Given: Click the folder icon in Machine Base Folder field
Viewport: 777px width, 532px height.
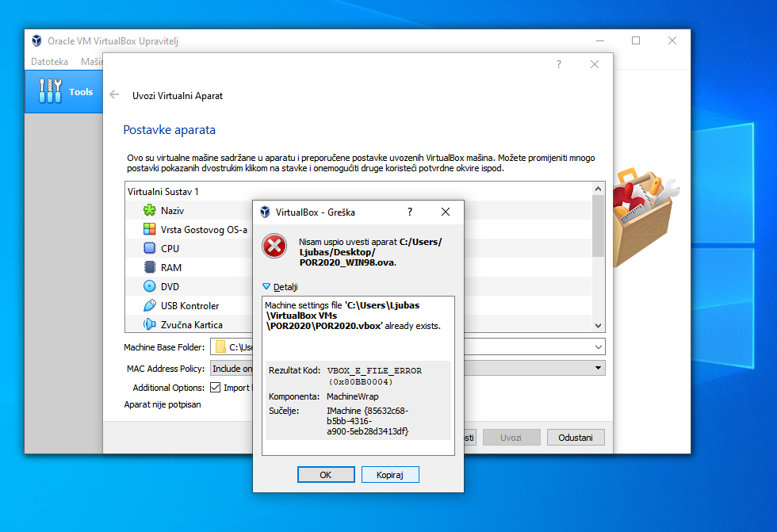Looking at the screenshot, I should tap(220, 346).
